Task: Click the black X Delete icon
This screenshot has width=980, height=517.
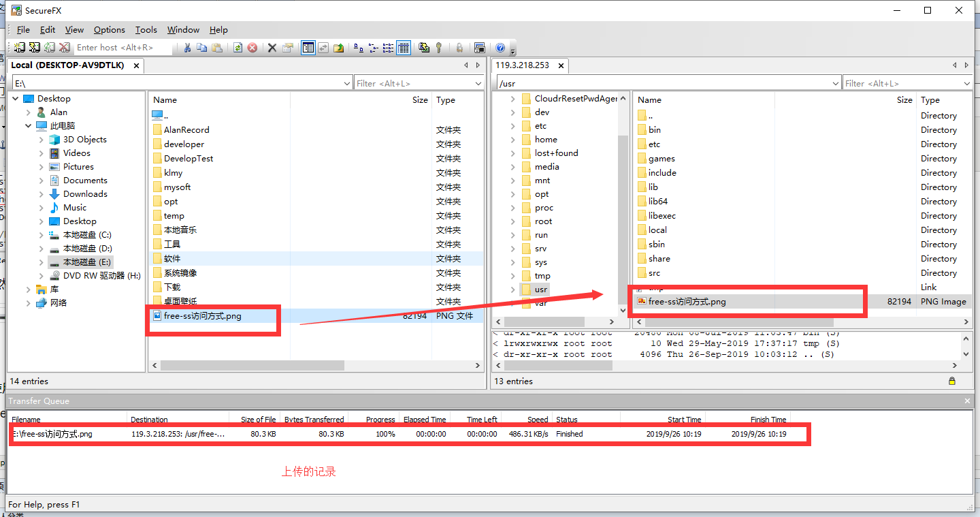Action: coord(272,48)
